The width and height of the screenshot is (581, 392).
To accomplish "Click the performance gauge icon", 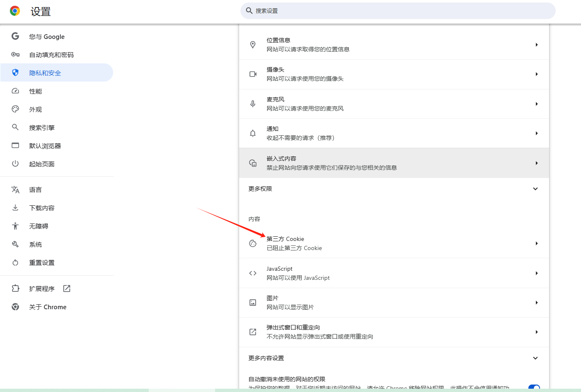I will click(x=15, y=91).
